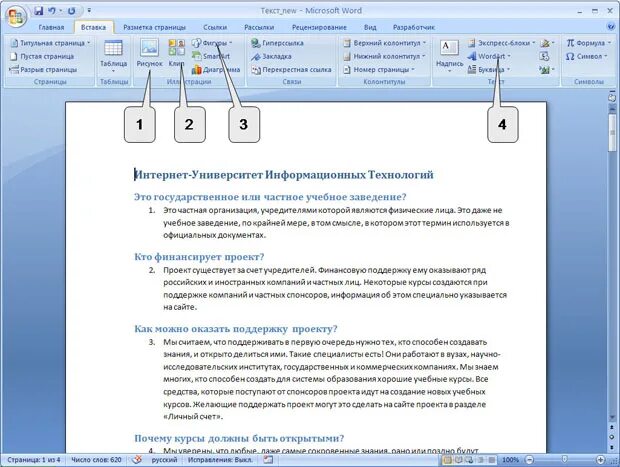This screenshot has height=467, width=620.
Task: Open the Фигуры shapes gallery
Action: (212, 43)
